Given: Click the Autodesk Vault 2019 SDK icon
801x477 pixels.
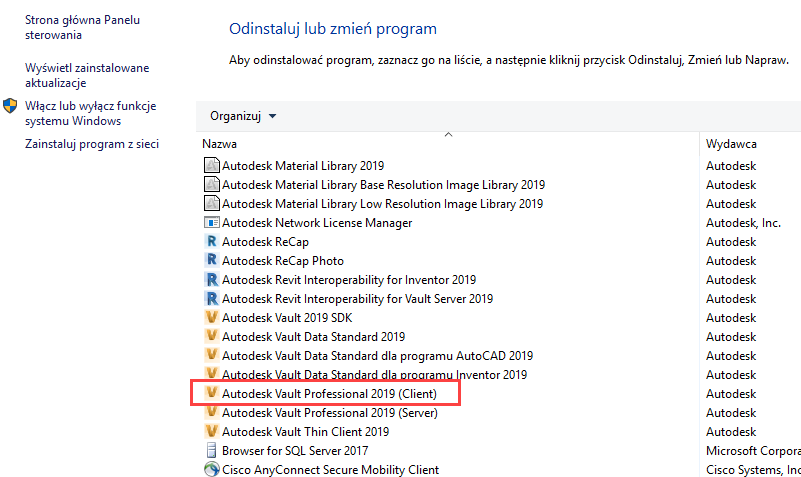Looking at the screenshot, I should (x=211, y=318).
